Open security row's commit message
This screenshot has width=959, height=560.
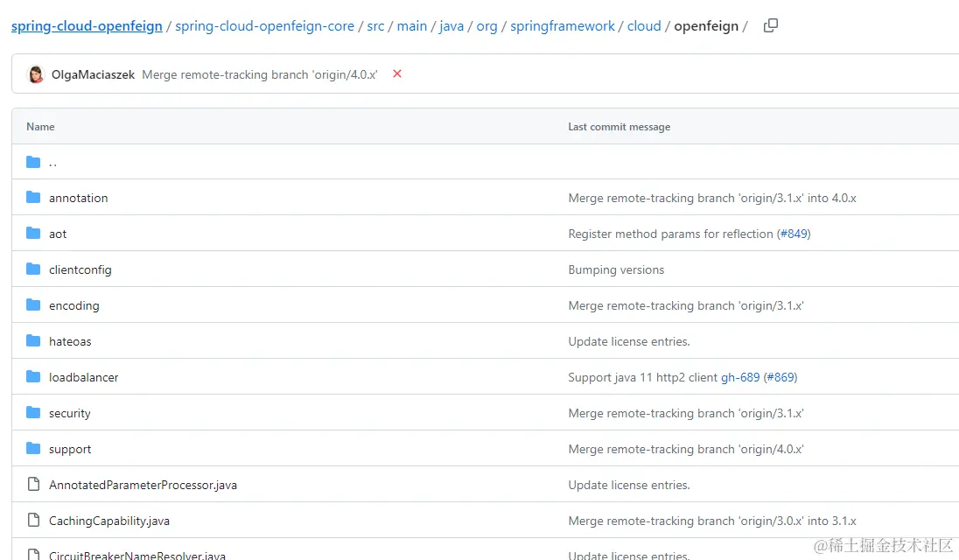tap(686, 413)
